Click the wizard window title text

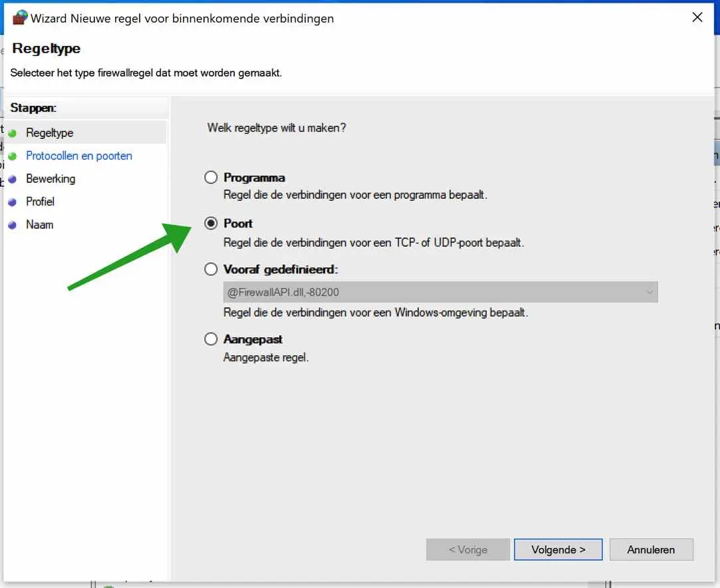coord(182,19)
